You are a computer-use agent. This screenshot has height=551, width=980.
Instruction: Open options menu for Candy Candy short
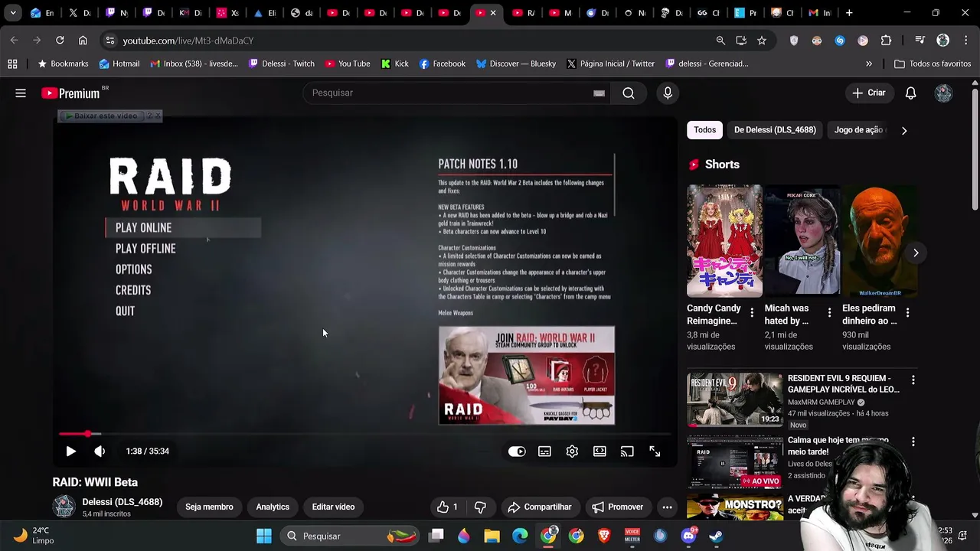pos(752,312)
